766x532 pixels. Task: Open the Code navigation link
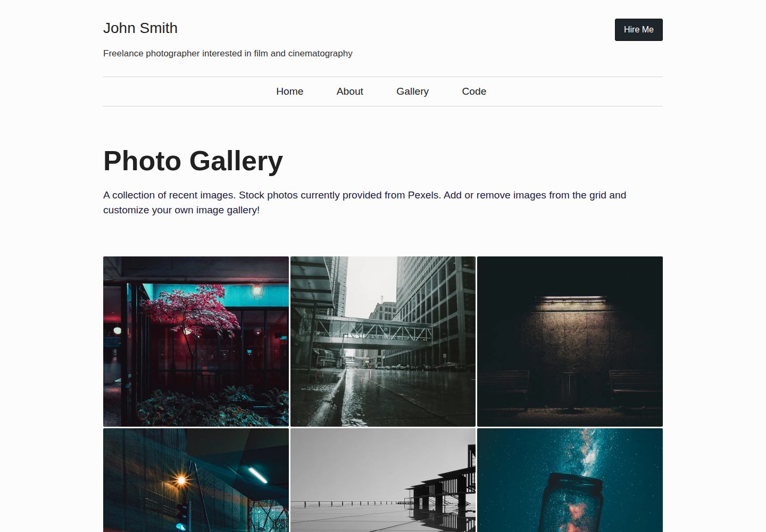click(474, 92)
